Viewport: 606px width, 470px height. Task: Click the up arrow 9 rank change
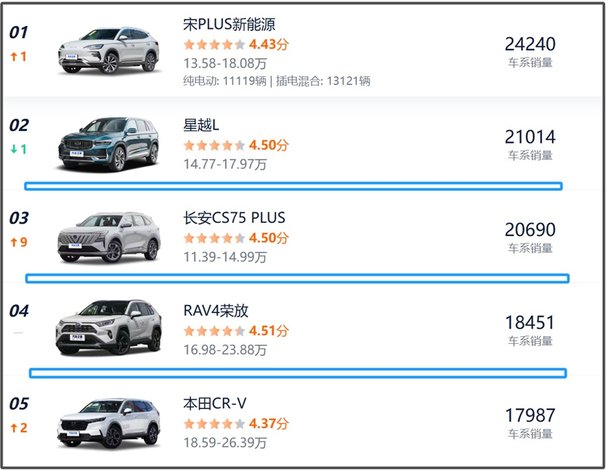pos(19,242)
